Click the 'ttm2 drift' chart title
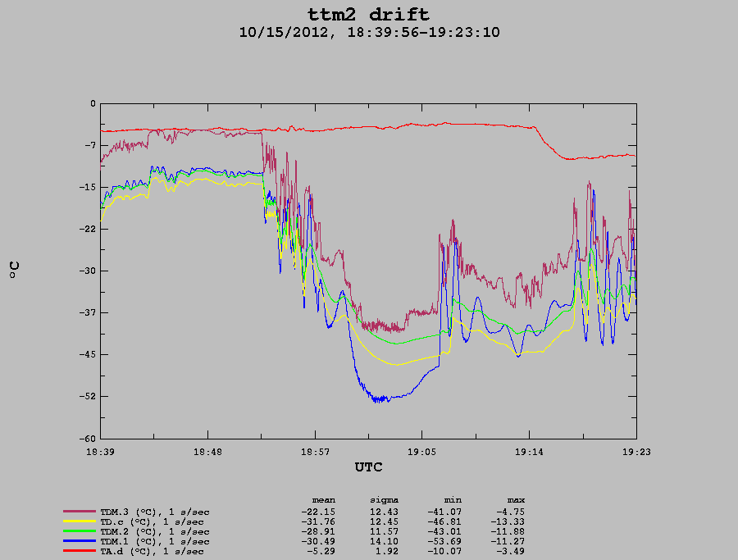Screen dimensions: 738x560 coord(368,14)
